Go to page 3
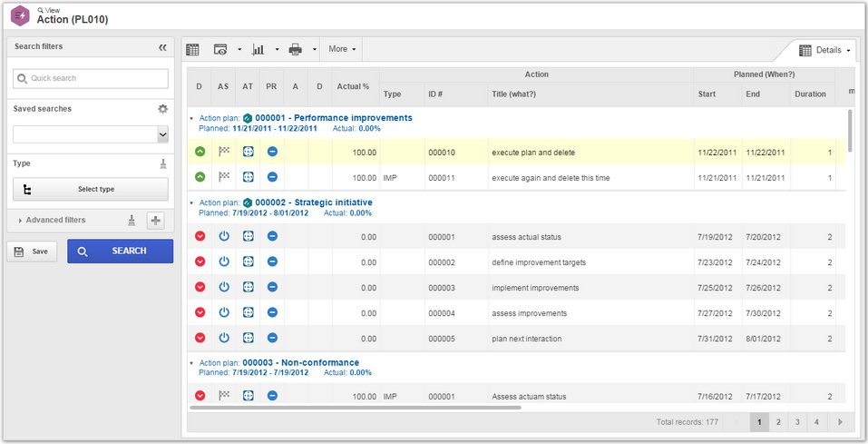The image size is (868, 444). tap(797, 422)
